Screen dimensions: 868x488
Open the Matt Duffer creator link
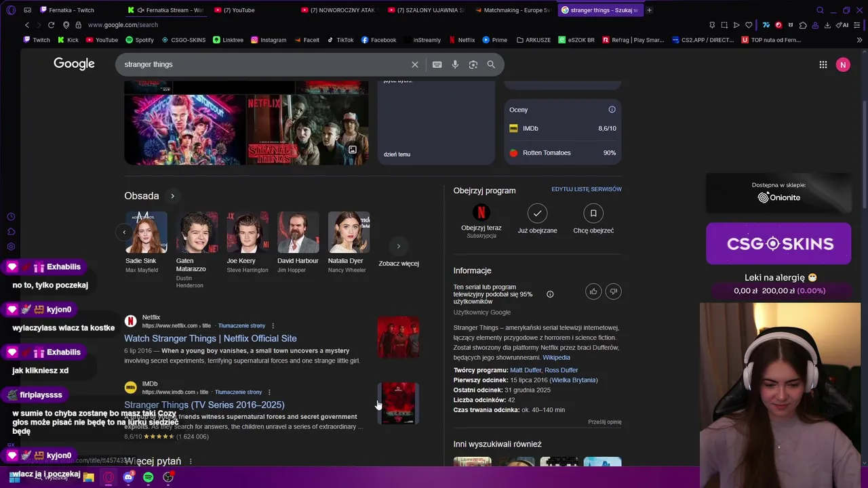point(526,370)
